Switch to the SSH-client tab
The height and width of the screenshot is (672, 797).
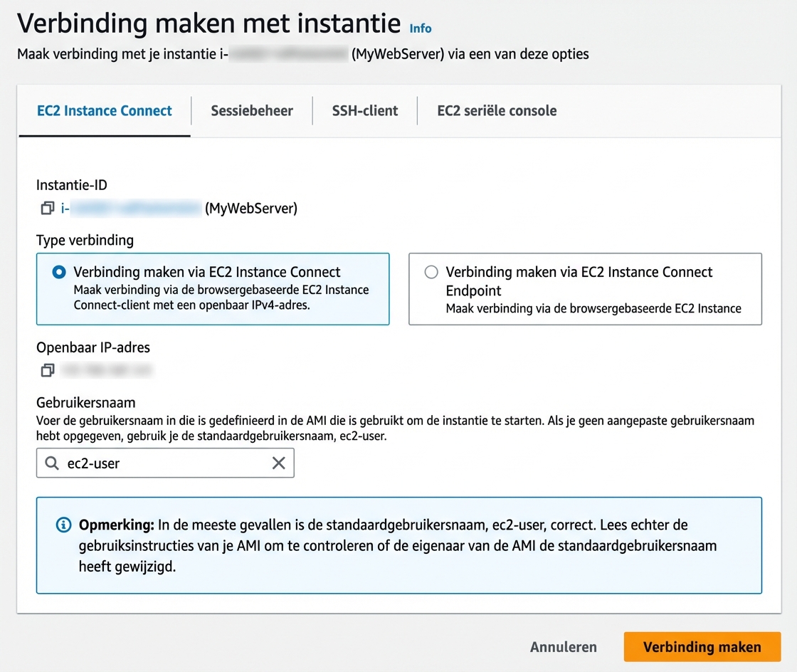click(365, 110)
